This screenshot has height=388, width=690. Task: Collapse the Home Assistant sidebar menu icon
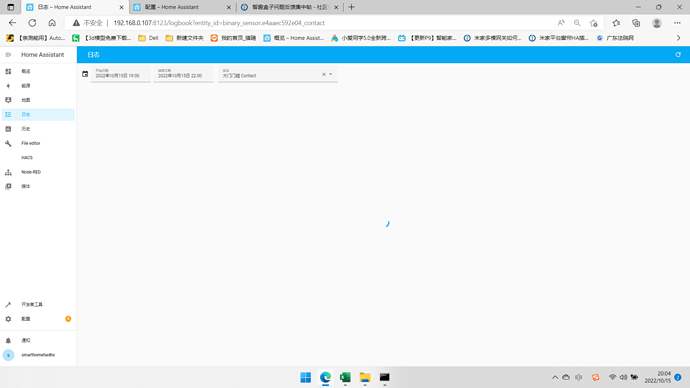click(8, 55)
